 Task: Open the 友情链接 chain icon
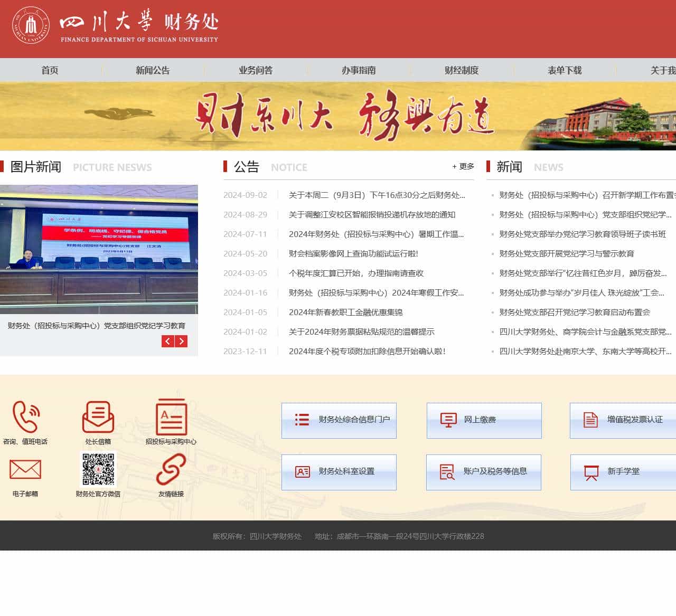point(171,469)
